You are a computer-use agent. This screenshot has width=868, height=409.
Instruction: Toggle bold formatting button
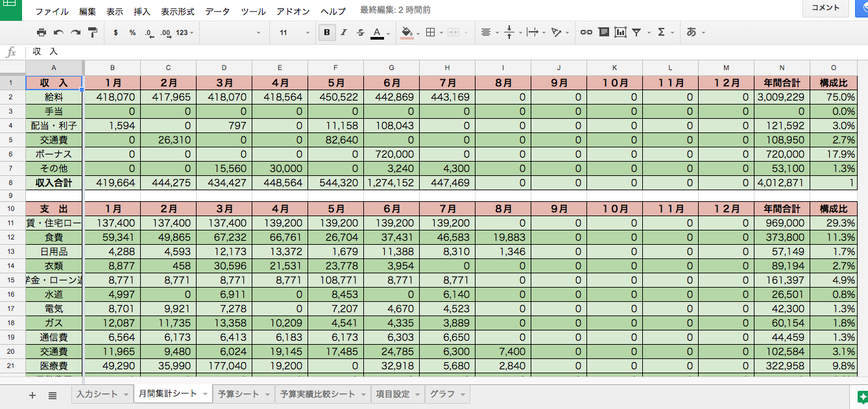click(x=327, y=32)
